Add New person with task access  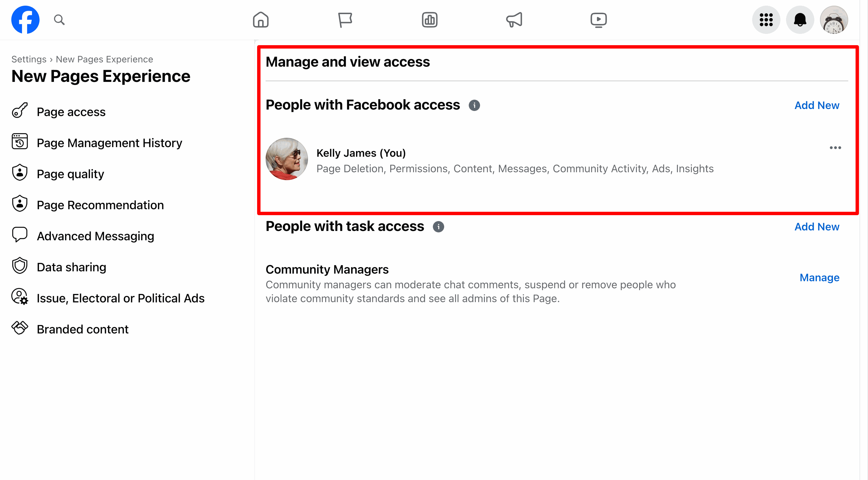[817, 227]
